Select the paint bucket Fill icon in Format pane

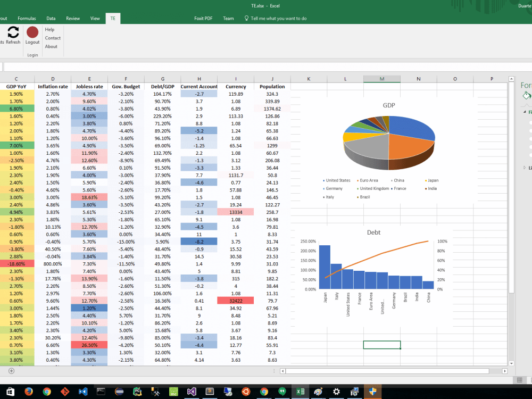click(527, 95)
